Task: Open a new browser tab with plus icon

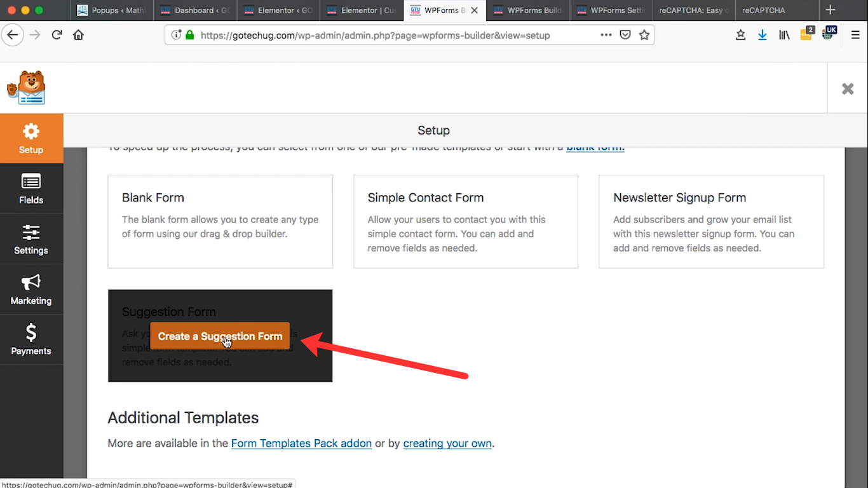Action: pyautogui.click(x=830, y=10)
